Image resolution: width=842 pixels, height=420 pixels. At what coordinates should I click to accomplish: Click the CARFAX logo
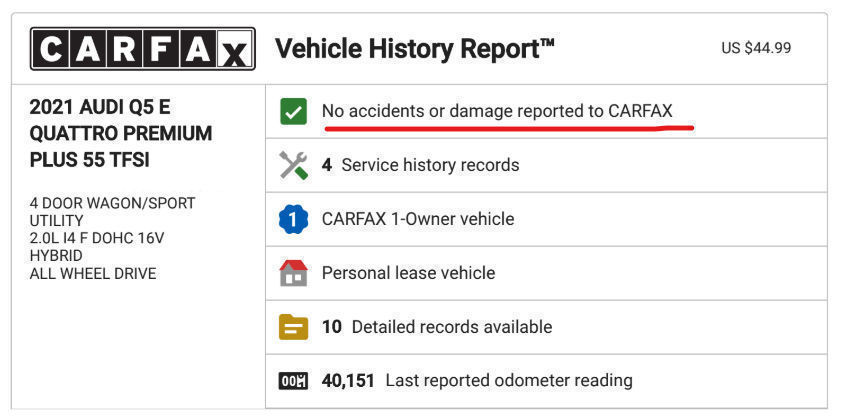pyautogui.click(x=143, y=49)
